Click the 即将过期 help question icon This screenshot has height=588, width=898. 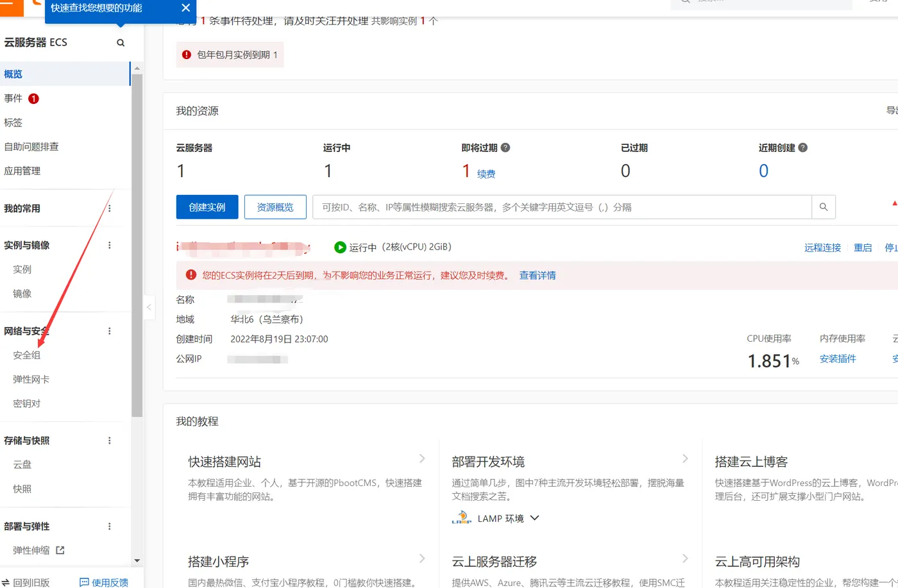click(505, 147)
